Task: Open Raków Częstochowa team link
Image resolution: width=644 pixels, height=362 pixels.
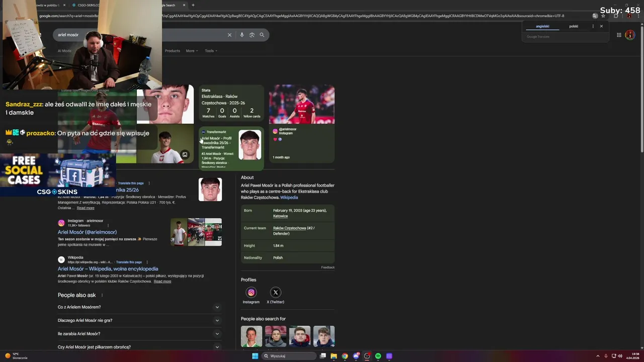Action: coord(289,228)
